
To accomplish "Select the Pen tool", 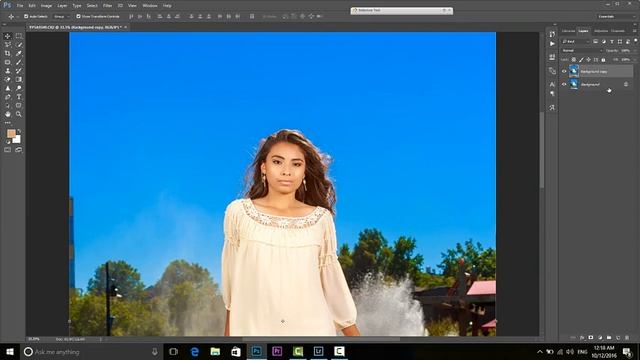I will (x=7, y=97).
